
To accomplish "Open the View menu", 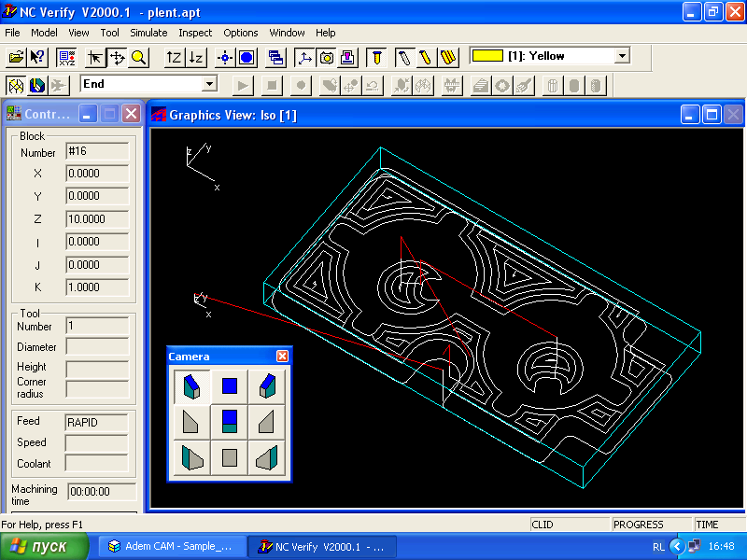I will pos(78,33).
